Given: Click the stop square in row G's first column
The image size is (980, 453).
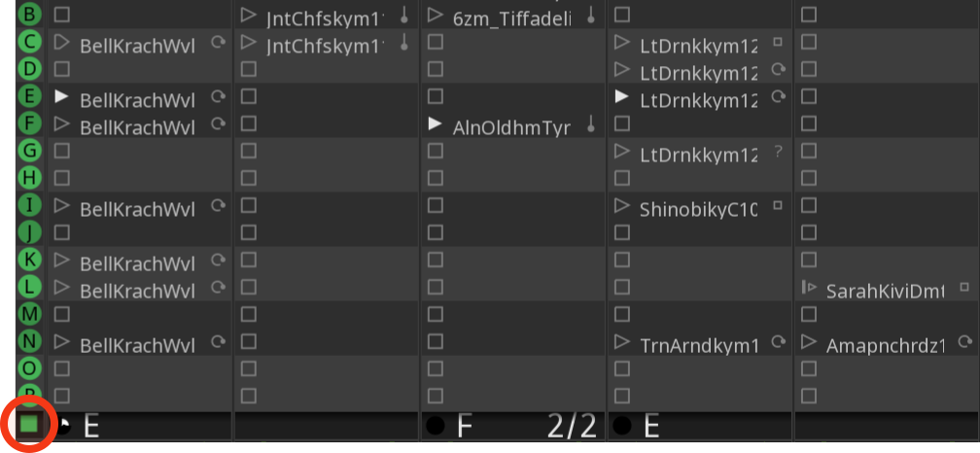Looking at the screenshot, I should coord(62,151).
